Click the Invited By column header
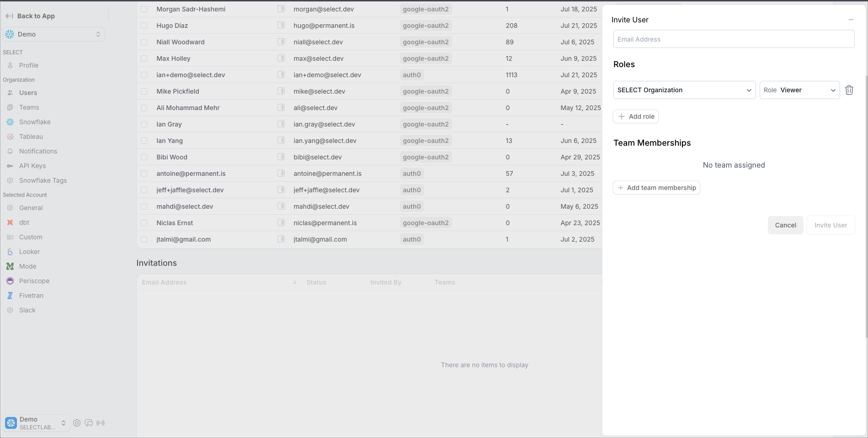 click(386, 282)
